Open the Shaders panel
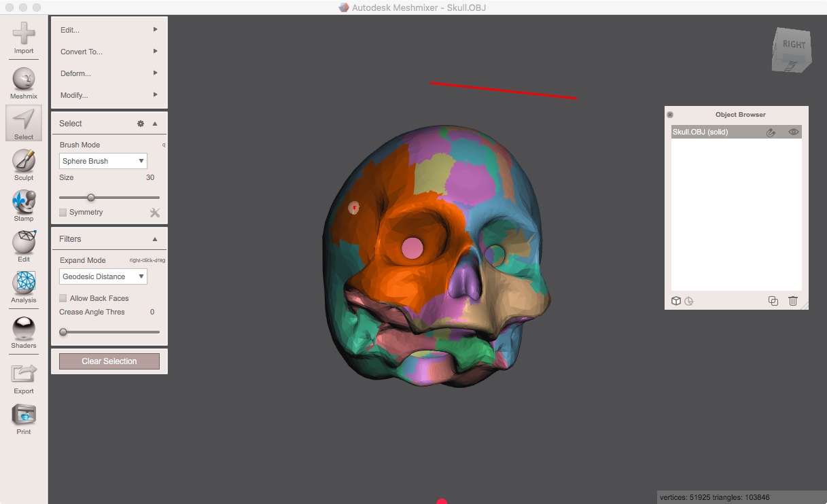This screenshot has width=827, height=504. [23, 327]
